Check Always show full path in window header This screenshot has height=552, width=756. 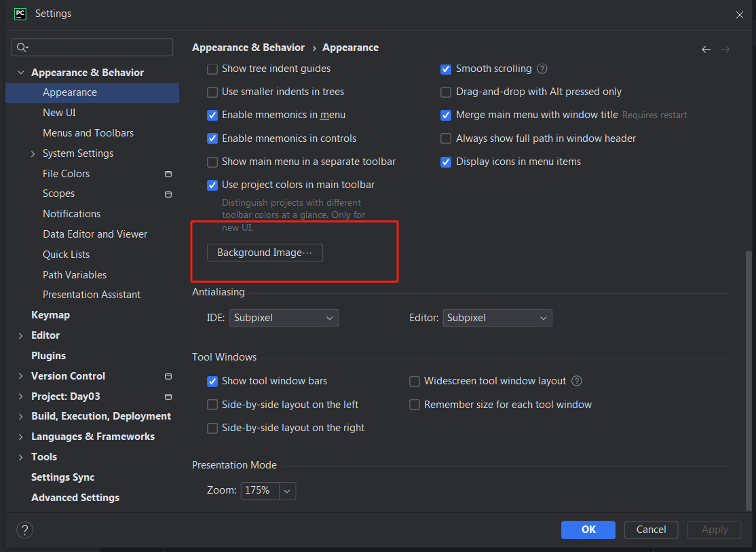coord(446,139)
